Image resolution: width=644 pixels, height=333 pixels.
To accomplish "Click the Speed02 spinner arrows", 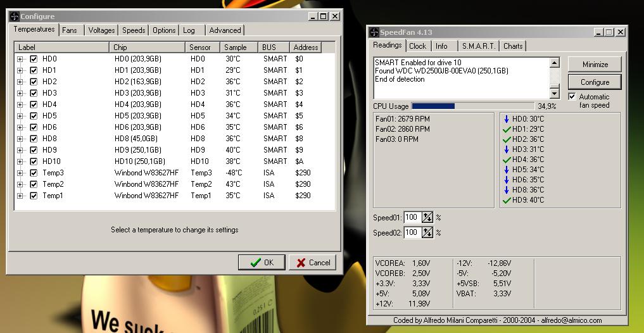I will 427,232.
